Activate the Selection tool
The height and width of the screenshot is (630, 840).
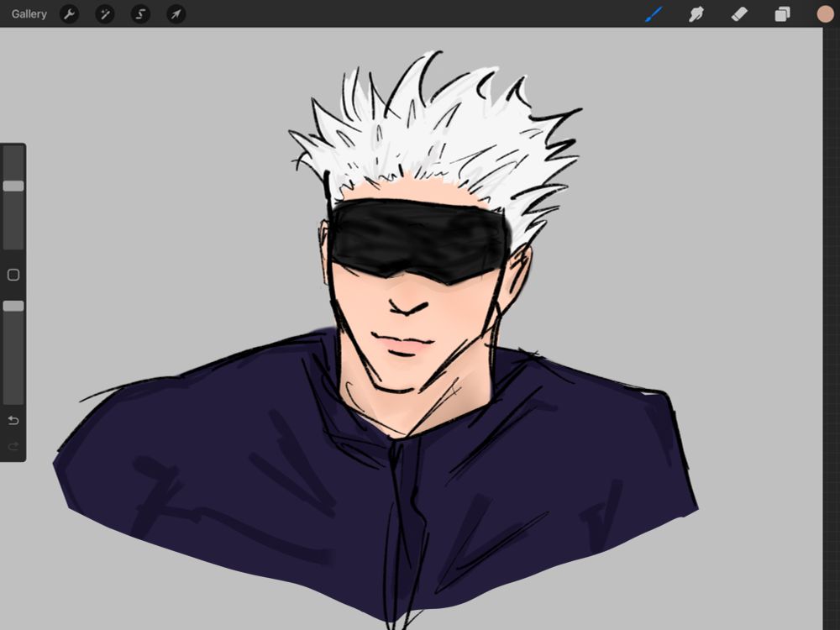point(140,14)
